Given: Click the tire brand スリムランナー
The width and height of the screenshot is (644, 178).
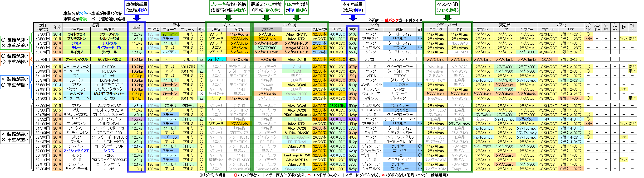Looking at the screenshot, I should click(x=399, y=59).
